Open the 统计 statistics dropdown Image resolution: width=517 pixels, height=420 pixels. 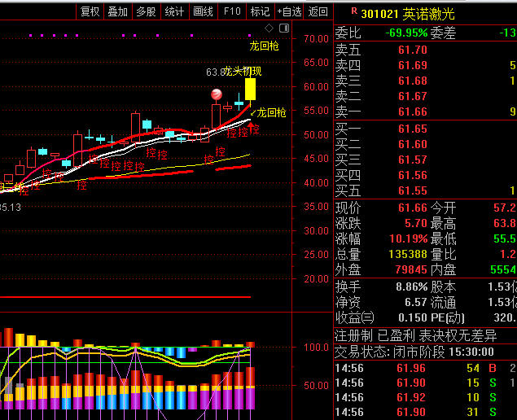click(x=174, y=11)
